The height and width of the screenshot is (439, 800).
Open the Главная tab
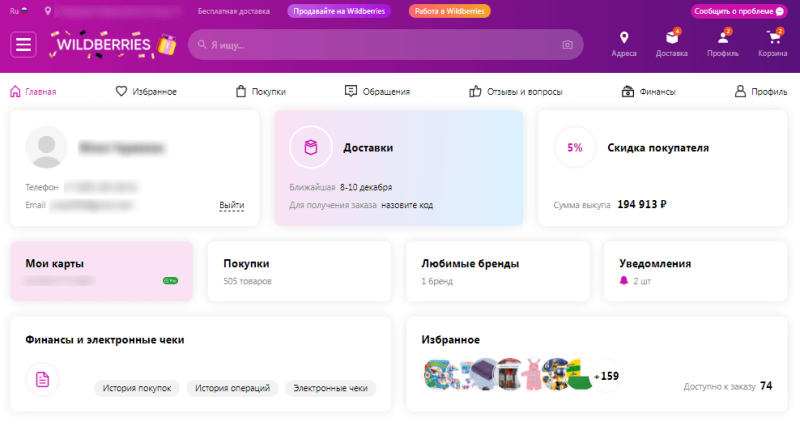click(33, 91)
